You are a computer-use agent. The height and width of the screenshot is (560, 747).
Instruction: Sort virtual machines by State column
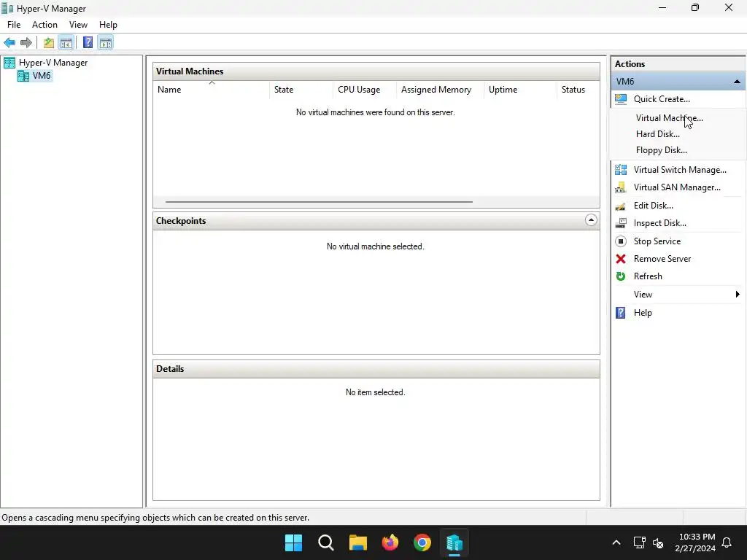tap(301, 90)
